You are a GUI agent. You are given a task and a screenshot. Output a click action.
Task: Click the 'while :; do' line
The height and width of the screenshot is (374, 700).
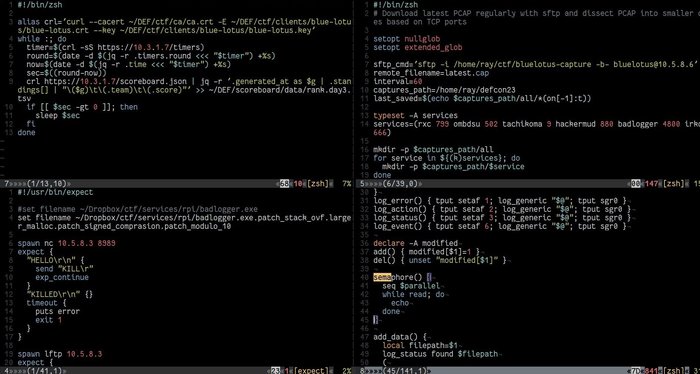pyautogui.click(x=42, y=39)
